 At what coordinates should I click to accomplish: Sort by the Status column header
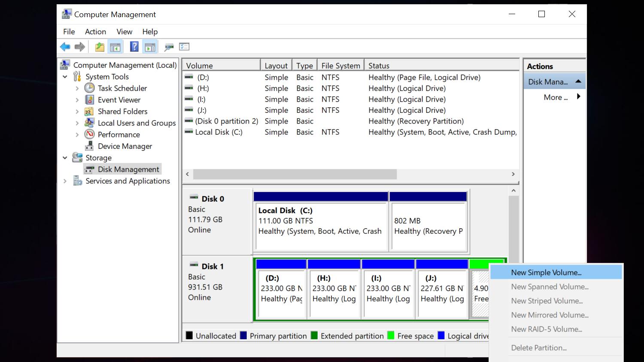click(x=442, y=65)
